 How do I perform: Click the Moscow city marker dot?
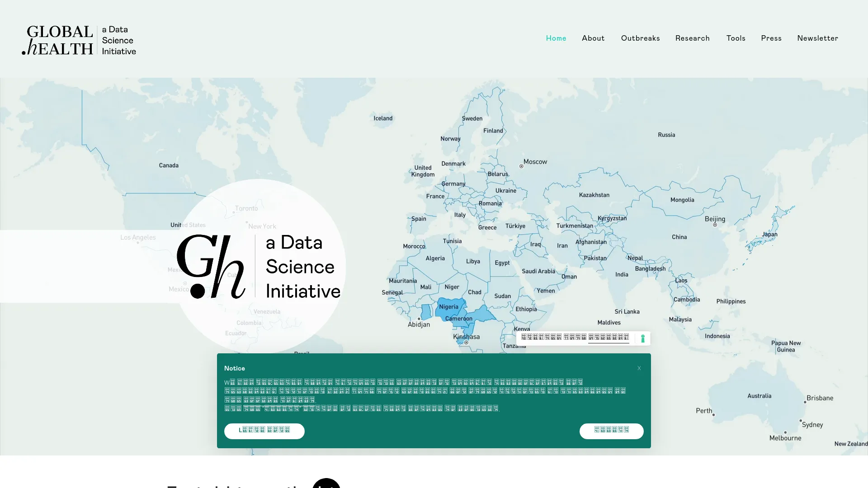521,166
